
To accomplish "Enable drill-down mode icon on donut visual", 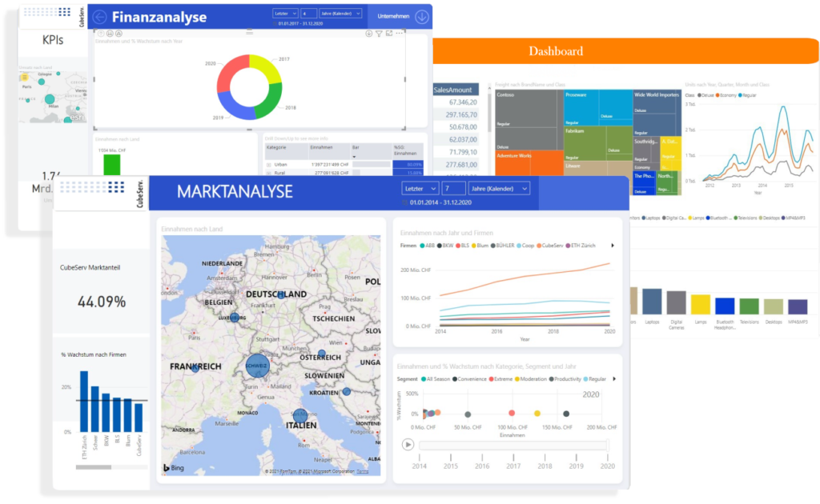I will point(368,34).
